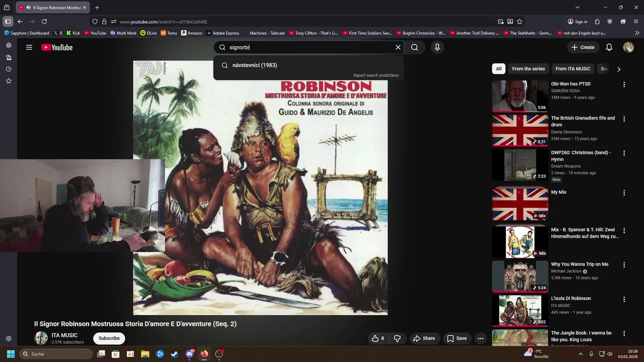
Task: Open options for The Jungle Book video
Action: [624, 333]
